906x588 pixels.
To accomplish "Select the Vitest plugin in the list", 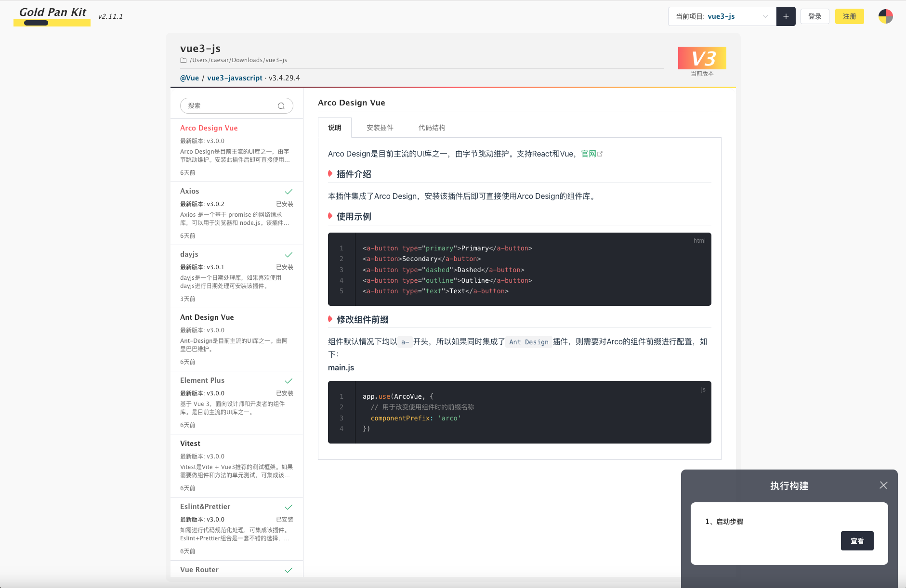I will click(x=236, y=466).
